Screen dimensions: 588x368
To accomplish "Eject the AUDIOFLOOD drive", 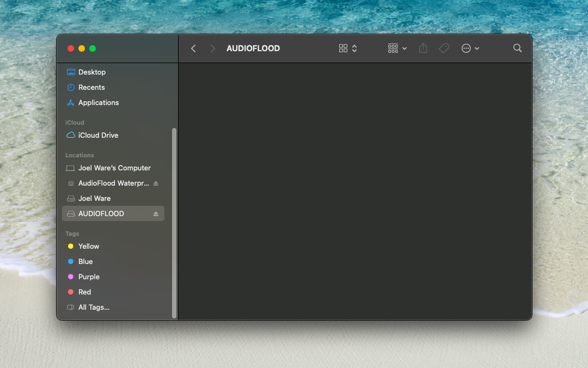I will pos(156,214).
